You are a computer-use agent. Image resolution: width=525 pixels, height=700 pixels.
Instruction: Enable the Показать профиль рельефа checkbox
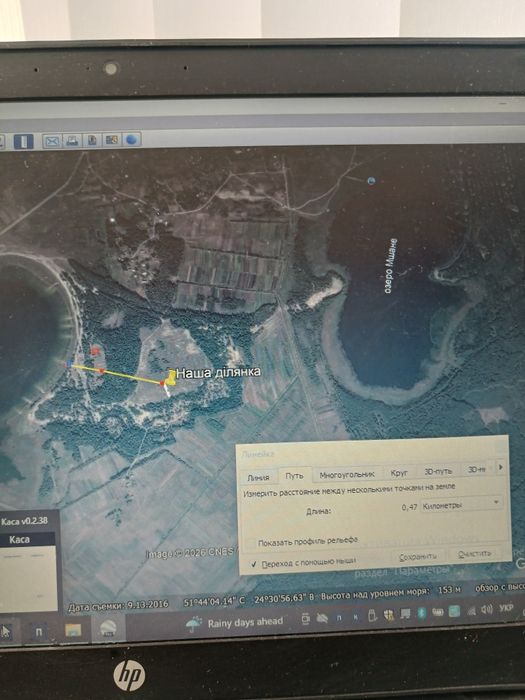click(252, 543)
